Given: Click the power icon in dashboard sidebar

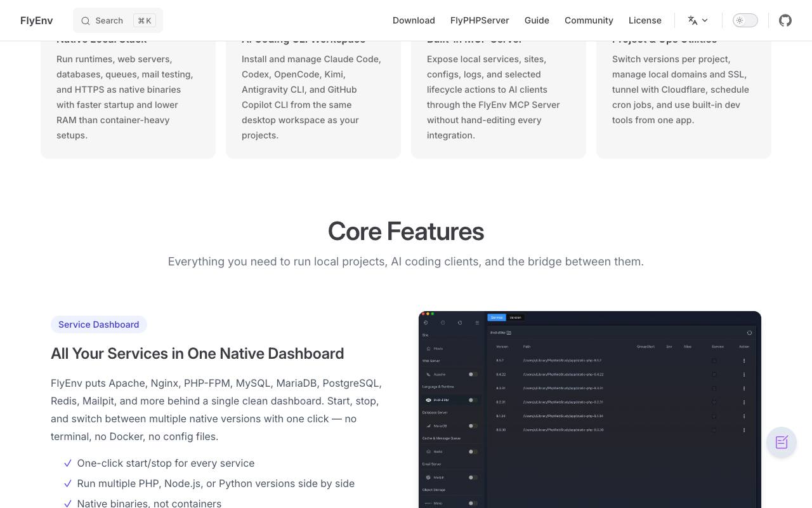Looking at the screenshot, I should 460,323.
